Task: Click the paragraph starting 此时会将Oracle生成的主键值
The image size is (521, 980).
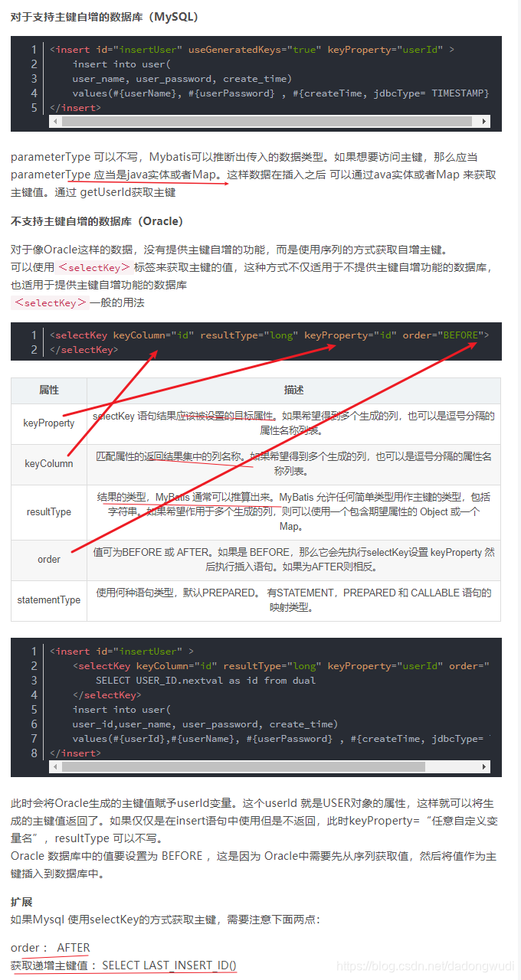Action: 254,820
